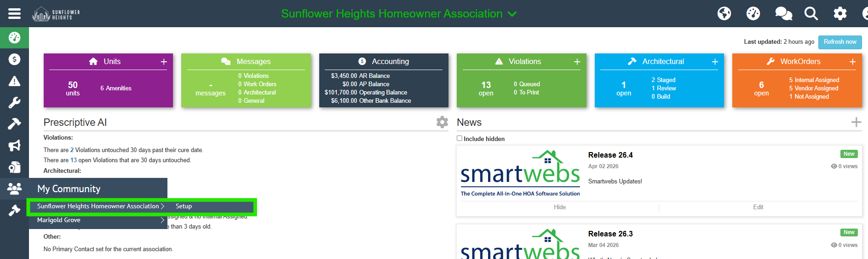
Task: Select the accounting dollar sidebar icon
Action: 14,59
